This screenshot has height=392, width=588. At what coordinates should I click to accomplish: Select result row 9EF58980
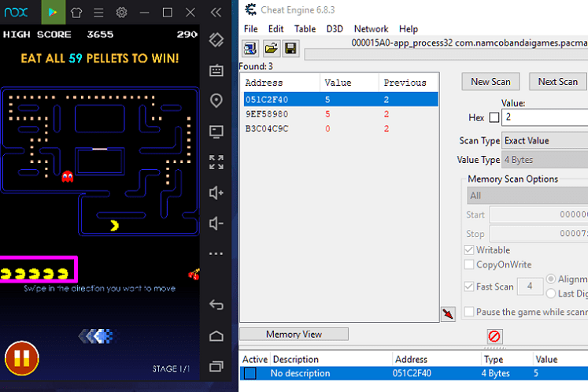341,114
